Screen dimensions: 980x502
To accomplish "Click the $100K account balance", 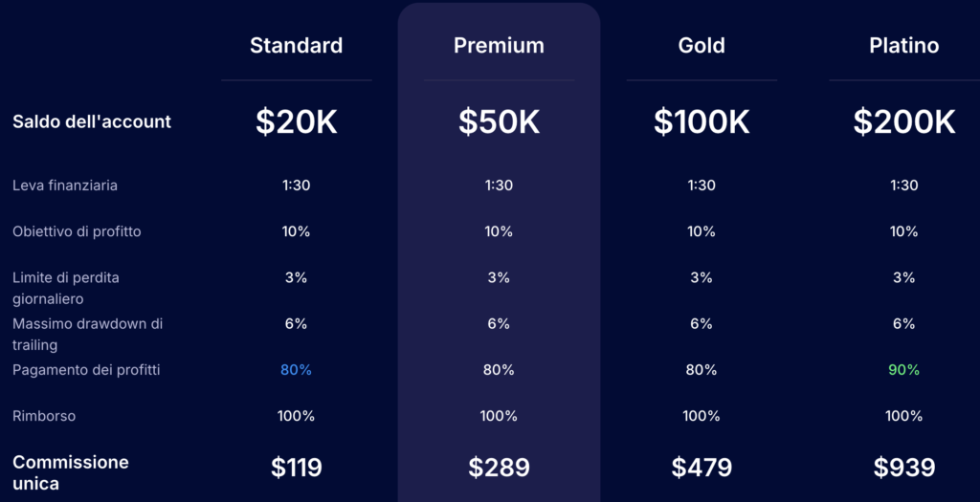I will click(702, 121).
